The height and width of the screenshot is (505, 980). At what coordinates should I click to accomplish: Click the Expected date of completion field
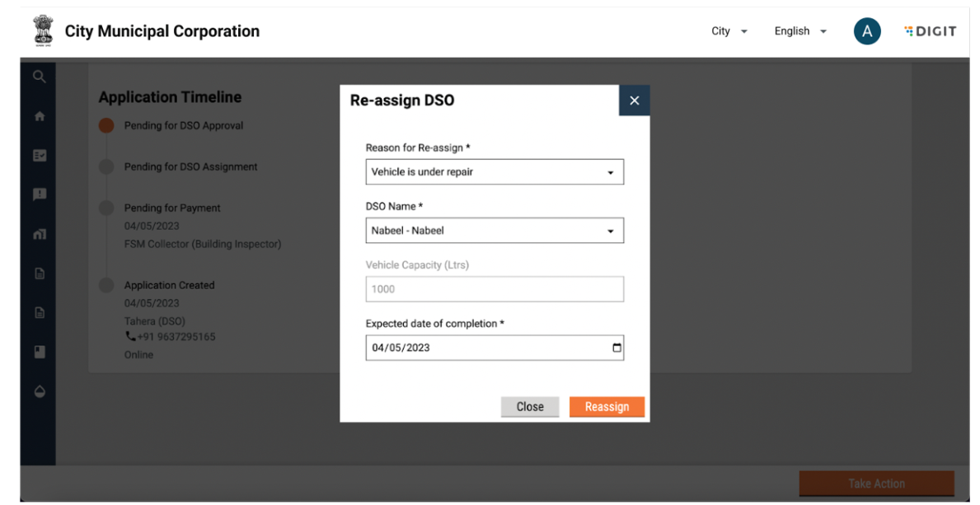[x=486, y=348]
